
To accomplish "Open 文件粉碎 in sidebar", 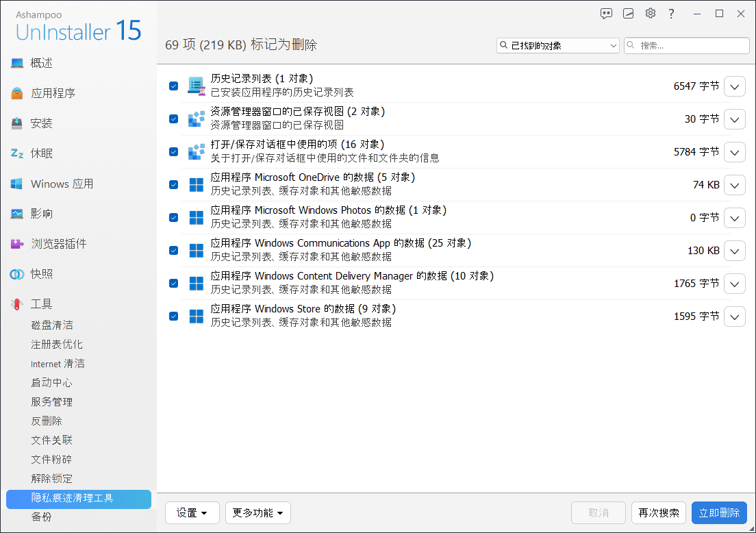I will tap(51, 459).
